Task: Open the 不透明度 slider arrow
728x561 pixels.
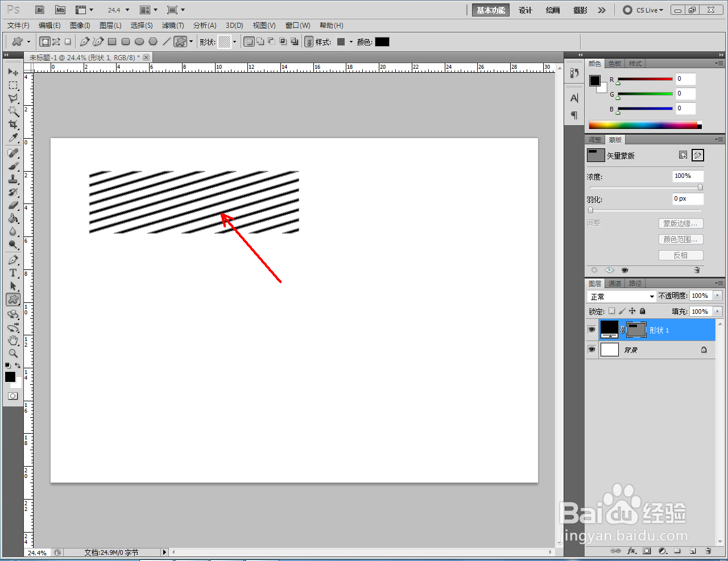Action: [717, 296]
